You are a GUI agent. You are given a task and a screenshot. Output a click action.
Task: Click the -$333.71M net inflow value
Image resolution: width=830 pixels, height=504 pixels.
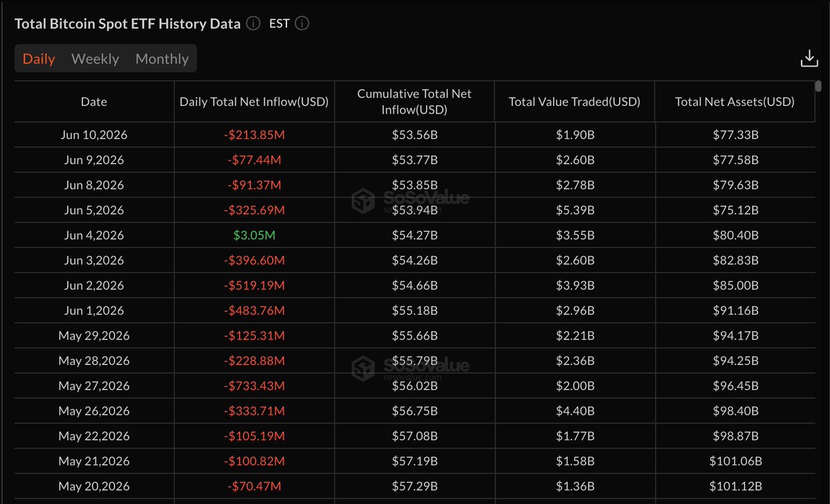click(x=254, y=411)
